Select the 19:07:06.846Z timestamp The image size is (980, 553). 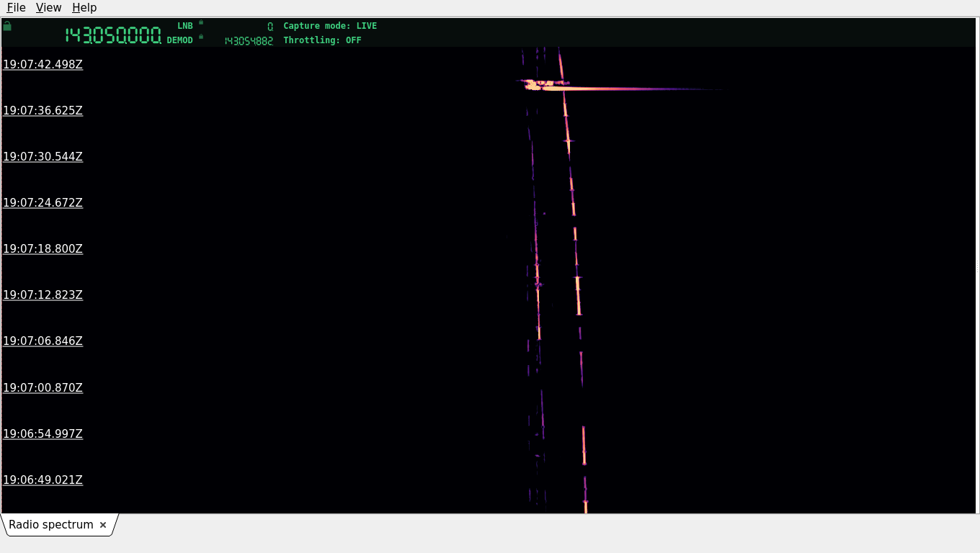coord(43,341)
